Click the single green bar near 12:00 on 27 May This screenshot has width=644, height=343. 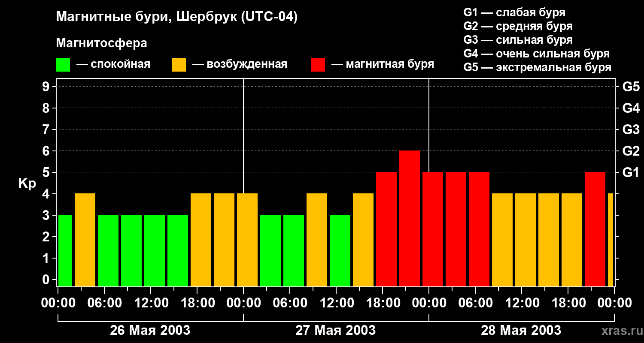pos(340,250)
